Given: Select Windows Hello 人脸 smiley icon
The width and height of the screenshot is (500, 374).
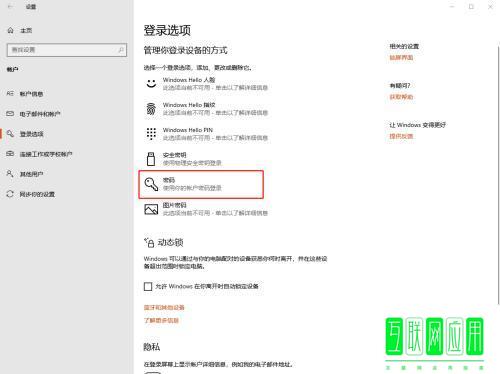Looking at the screenshot, I should click(x=151, y=83).
